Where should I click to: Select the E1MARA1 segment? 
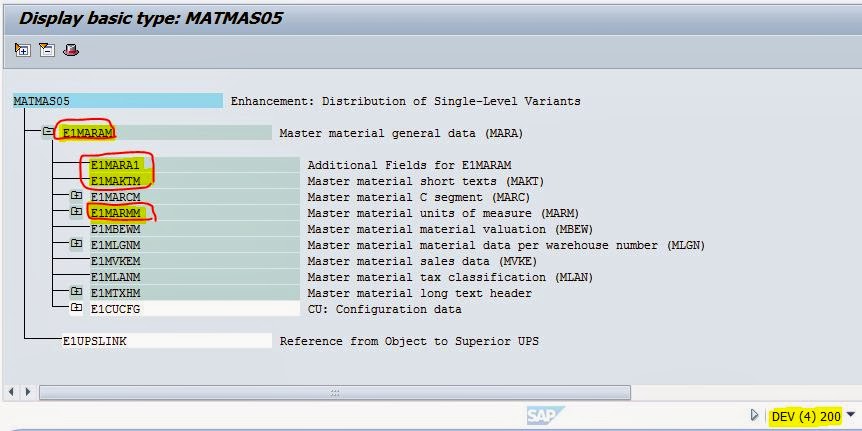coord(116,165)
